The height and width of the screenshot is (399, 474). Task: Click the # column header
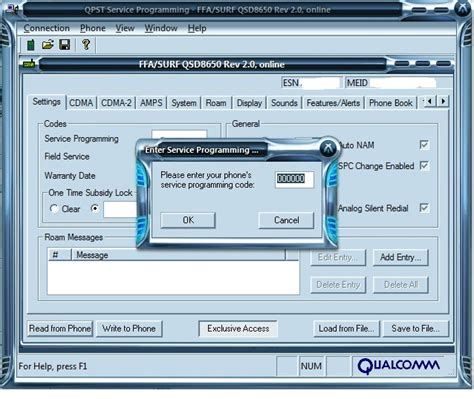60,255
